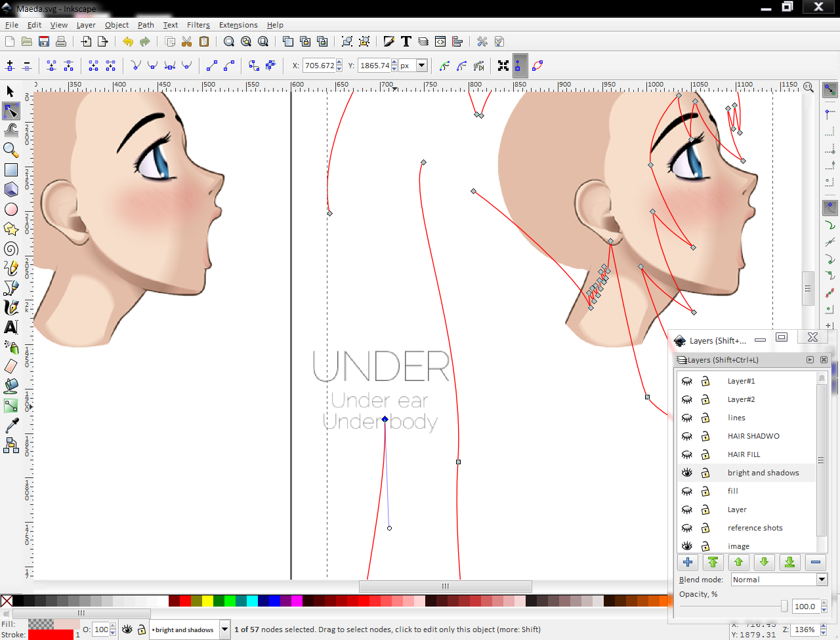Click the yellow swatch in color palette
This screenshot has height=640, width=840.
(x=207, y=601)
